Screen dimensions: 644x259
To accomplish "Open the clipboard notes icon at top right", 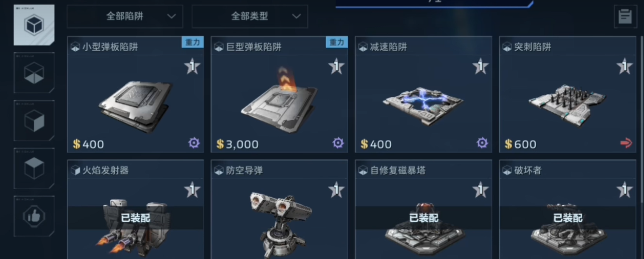I will pyautogui.click(x=625, y=17).
